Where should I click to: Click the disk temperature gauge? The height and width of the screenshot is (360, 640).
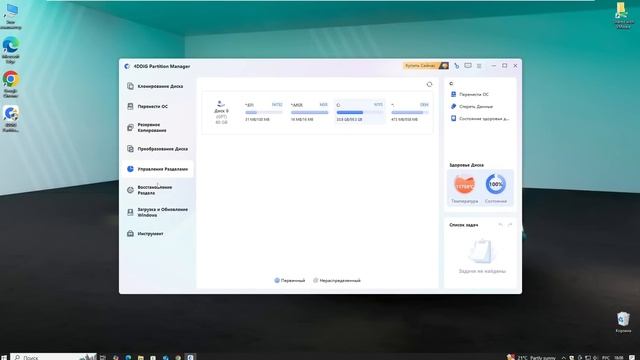tap(464, 185)
